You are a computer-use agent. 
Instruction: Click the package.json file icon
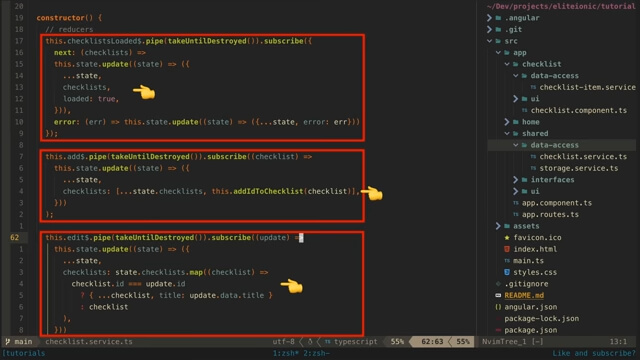(x=498, y=330)
